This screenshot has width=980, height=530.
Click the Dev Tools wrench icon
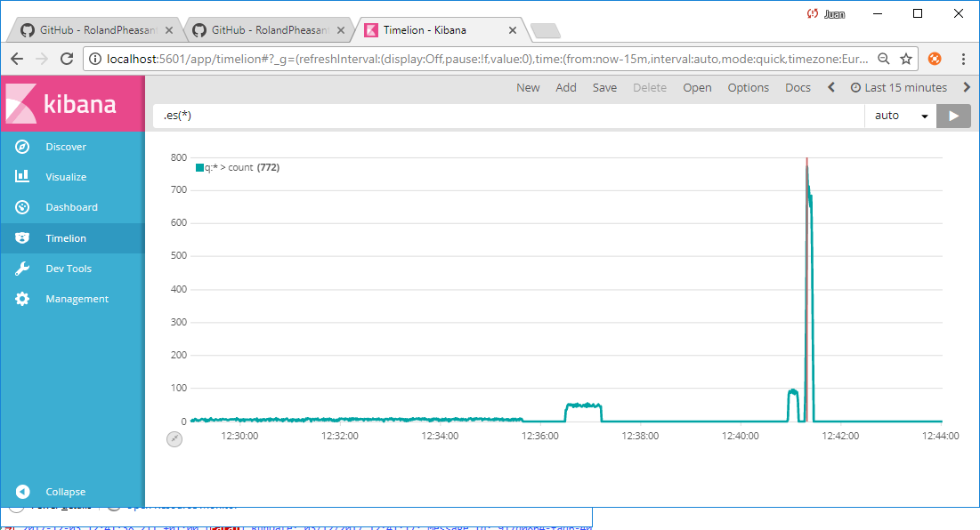22,269
